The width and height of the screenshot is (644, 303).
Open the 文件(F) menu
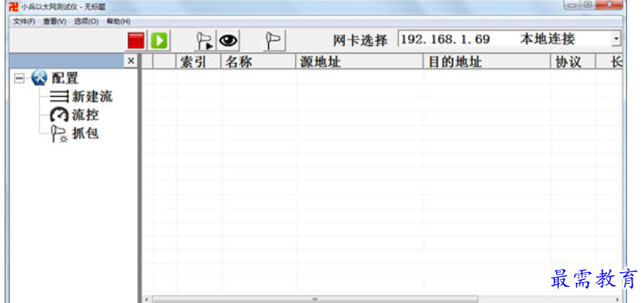[x=24, y=22]
